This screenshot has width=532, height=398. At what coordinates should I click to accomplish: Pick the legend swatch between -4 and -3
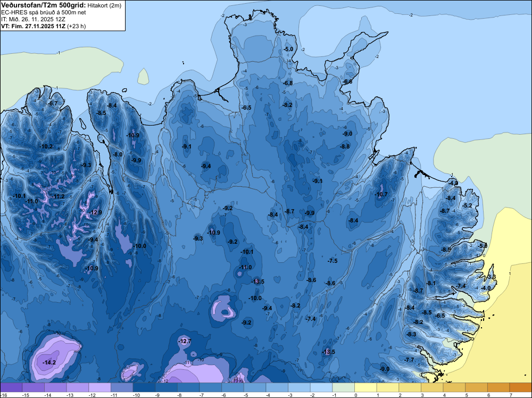(277, 387)
